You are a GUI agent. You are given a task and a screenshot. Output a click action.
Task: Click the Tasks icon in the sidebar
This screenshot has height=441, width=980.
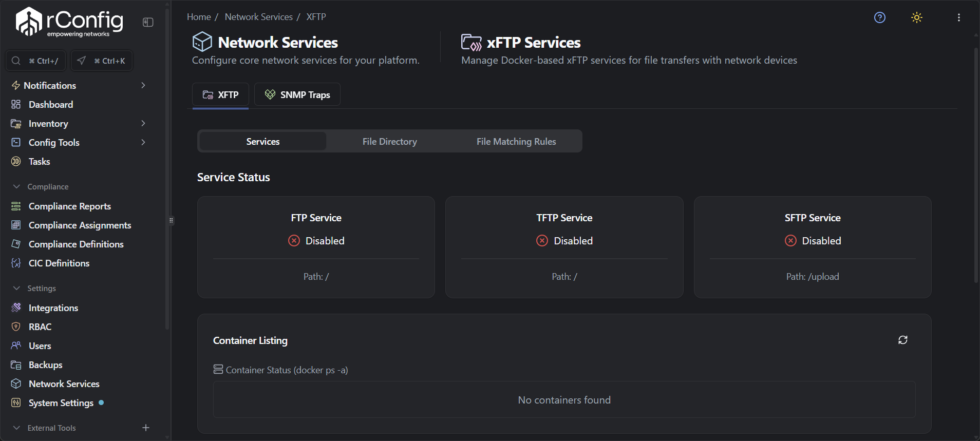coord(16,161)
